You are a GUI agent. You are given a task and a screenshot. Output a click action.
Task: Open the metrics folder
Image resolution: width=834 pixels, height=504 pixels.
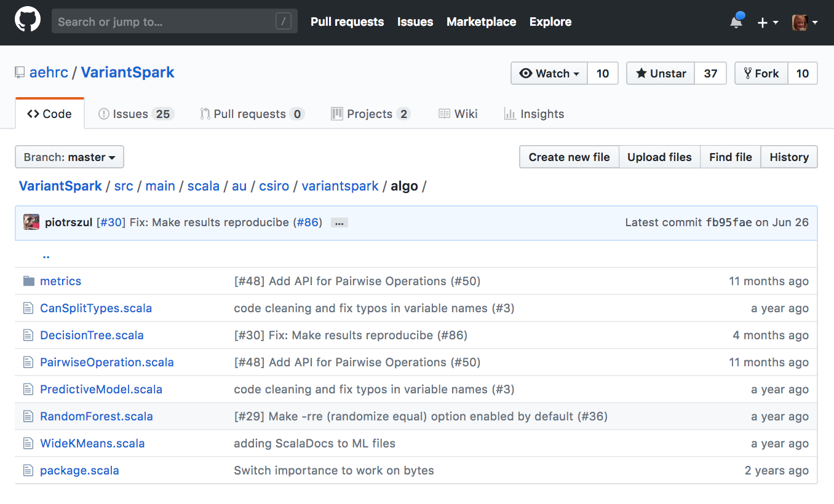(x=60, y=281)
